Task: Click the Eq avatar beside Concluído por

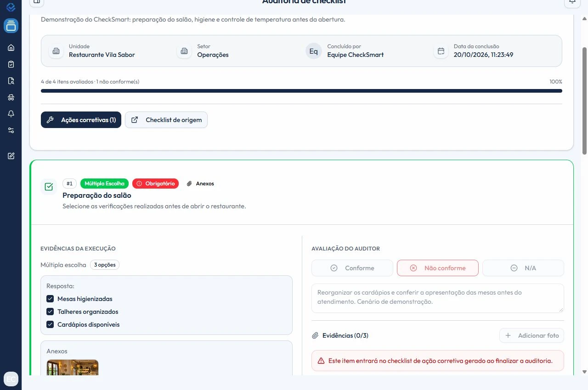Action: tap(314, 51)
